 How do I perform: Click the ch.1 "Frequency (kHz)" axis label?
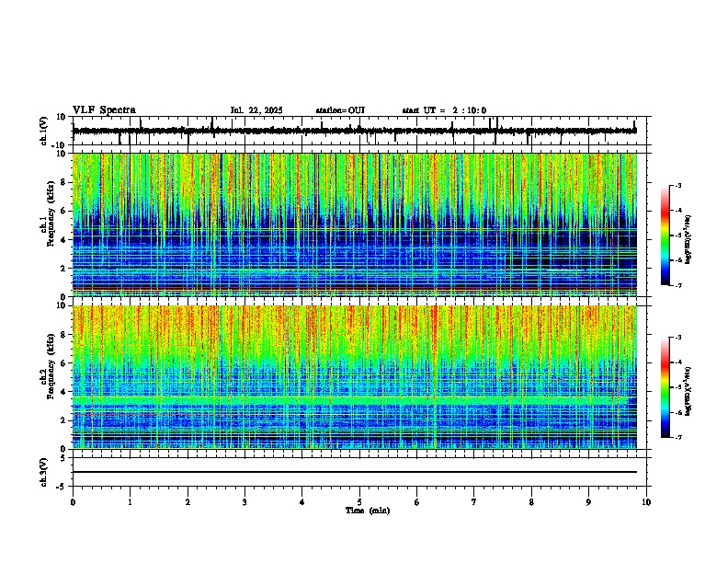click(x=51, y=213)
